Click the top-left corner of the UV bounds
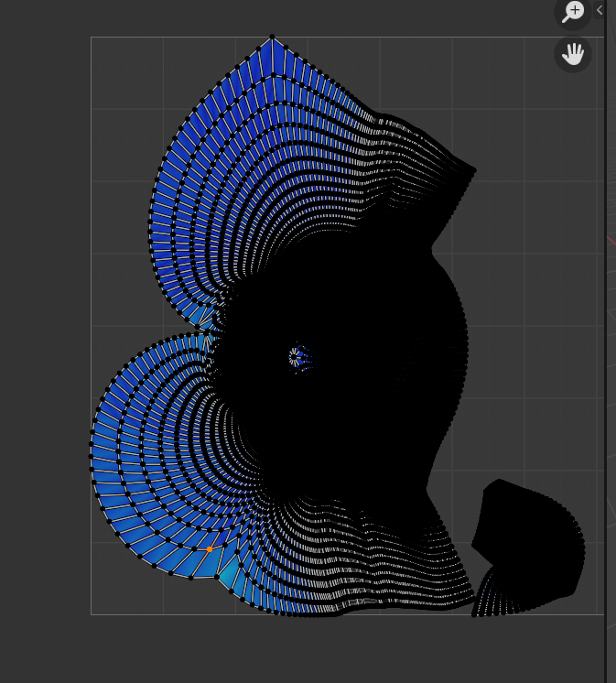 [92, 38]
